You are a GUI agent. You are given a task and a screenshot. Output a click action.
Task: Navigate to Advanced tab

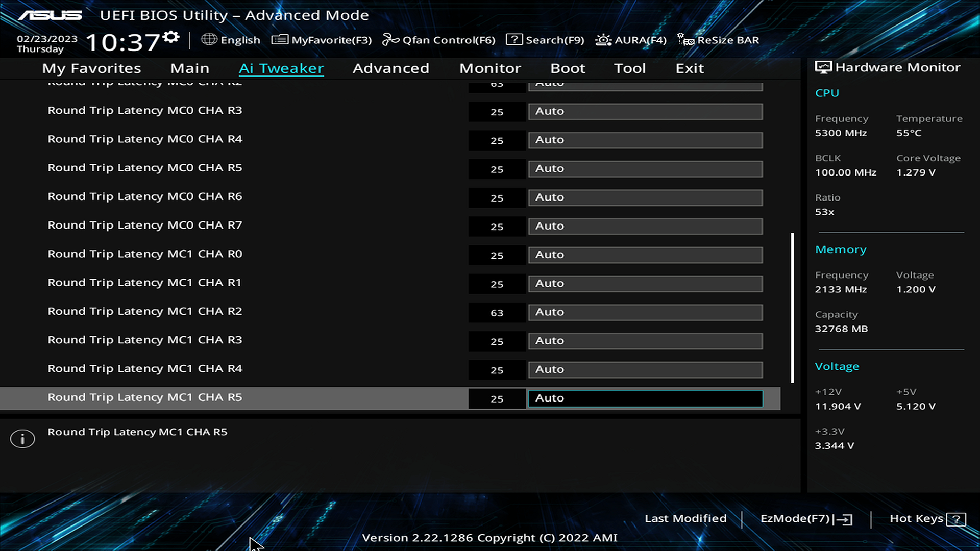pos(391,67)
